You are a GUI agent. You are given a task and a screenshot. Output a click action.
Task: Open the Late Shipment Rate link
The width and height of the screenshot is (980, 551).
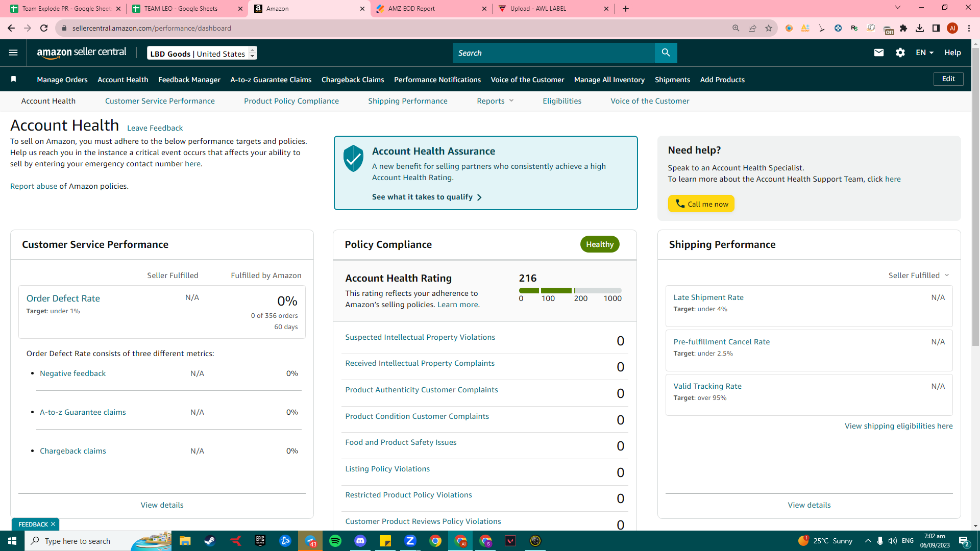click(x=708, y=297)
